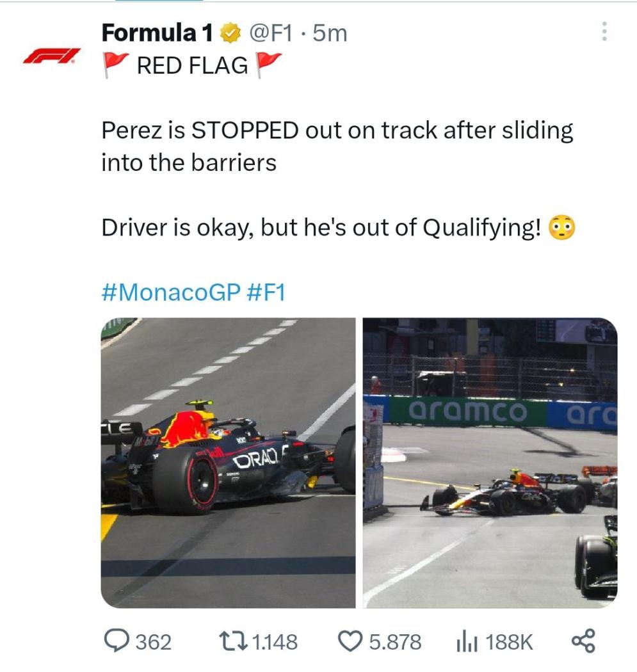Click the 1.148 retweet count

point(275,641)
